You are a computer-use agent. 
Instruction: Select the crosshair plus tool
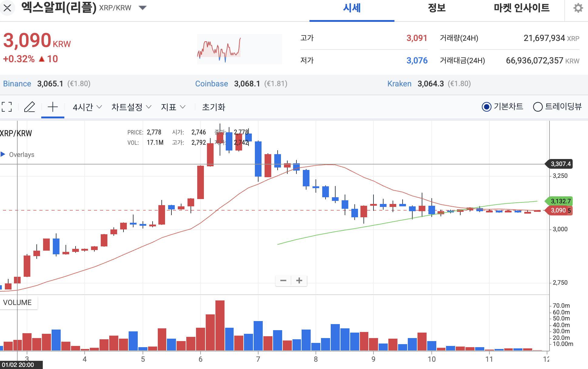(52, 107)
